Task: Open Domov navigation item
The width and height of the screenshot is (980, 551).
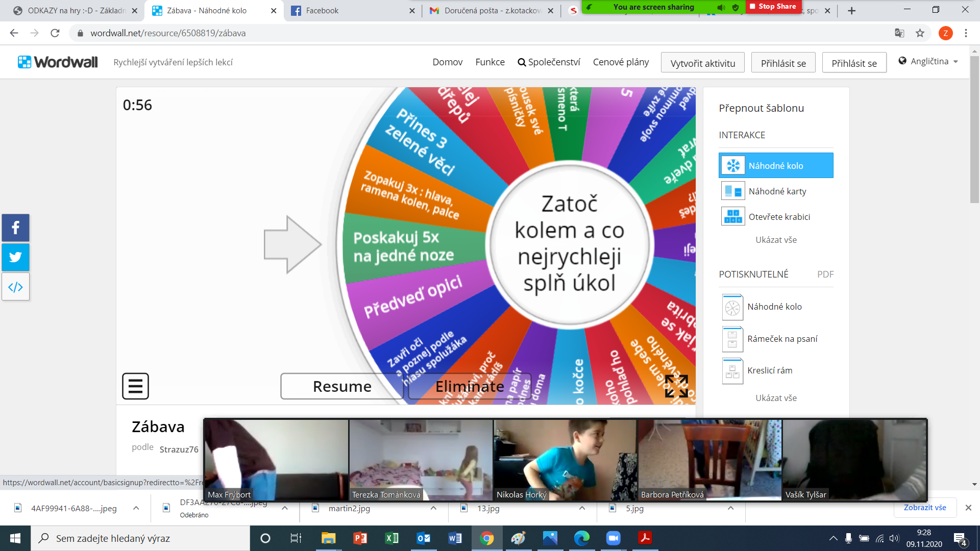Action: point(447,62)
